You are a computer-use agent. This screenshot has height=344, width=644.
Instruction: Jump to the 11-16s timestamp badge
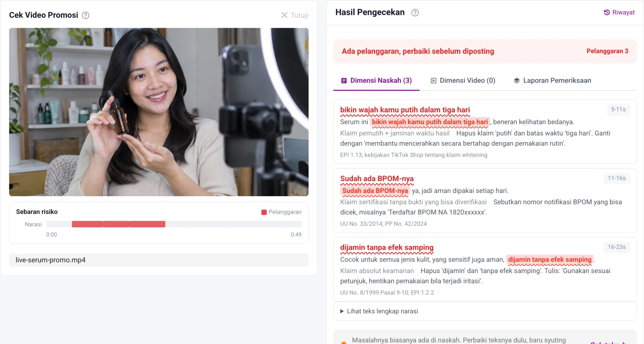(x=617, y=178)
